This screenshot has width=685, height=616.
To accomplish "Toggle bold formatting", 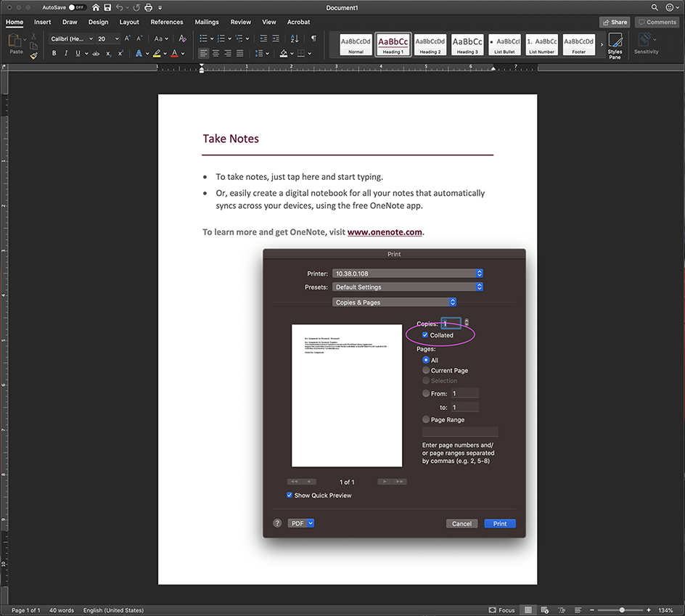I will (54, 54).
